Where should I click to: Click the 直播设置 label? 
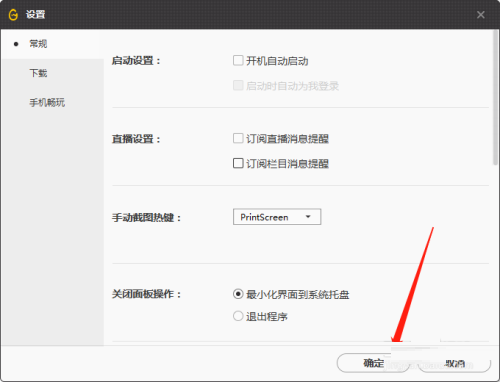click(x=136, y=139)
